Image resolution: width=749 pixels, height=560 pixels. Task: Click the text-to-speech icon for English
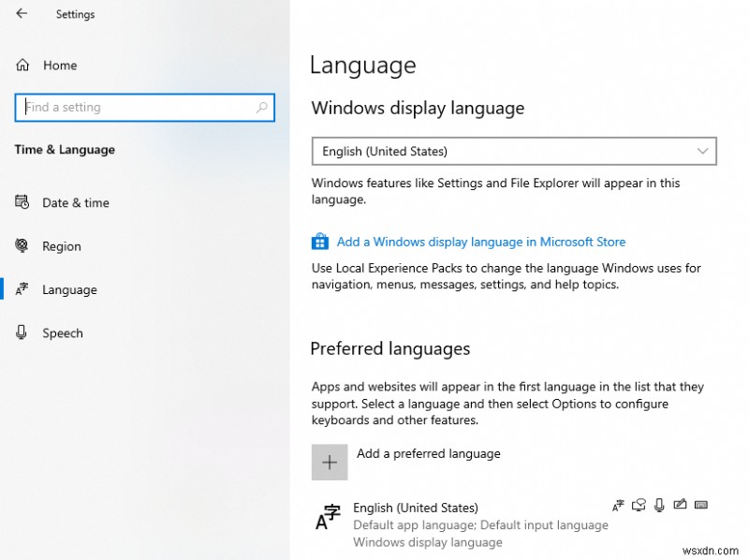(639, 505)
